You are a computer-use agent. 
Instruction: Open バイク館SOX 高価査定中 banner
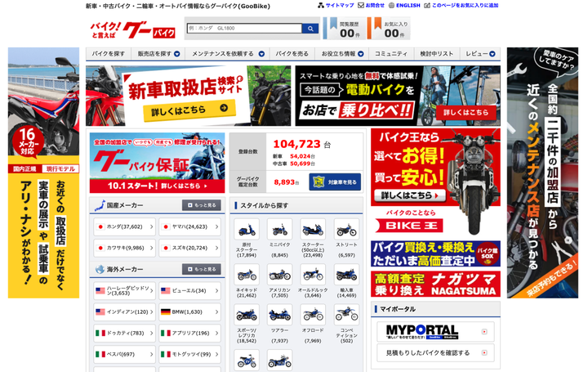click(435, 253)
